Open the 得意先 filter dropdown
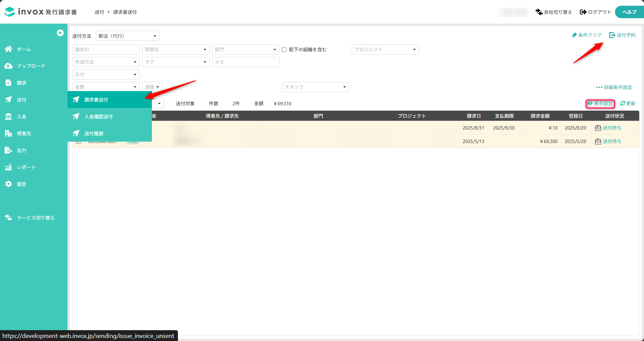644x341 pixels. [x=176, y=50]
